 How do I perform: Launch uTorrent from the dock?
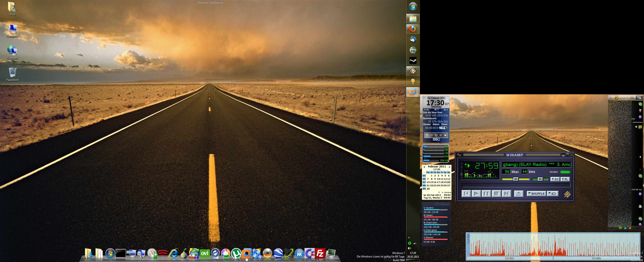[x=236, y=253]
